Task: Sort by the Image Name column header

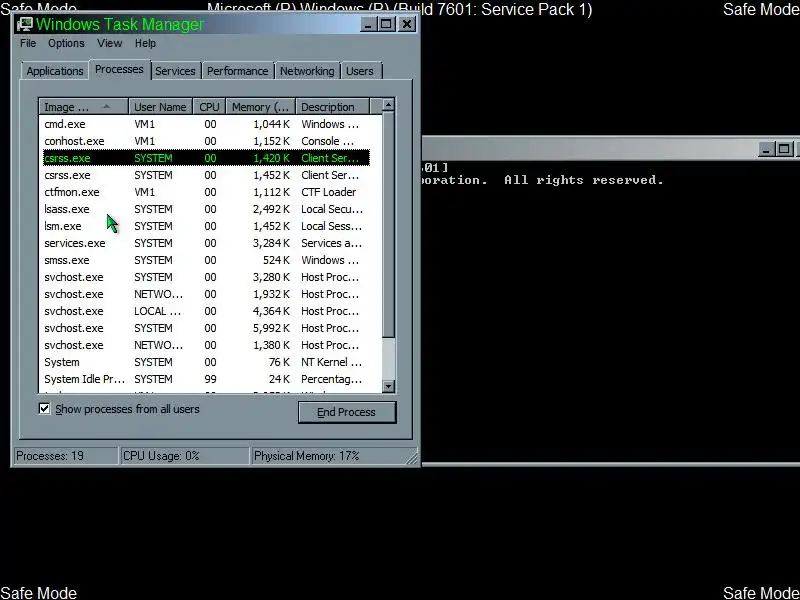Action: point(84,107)
